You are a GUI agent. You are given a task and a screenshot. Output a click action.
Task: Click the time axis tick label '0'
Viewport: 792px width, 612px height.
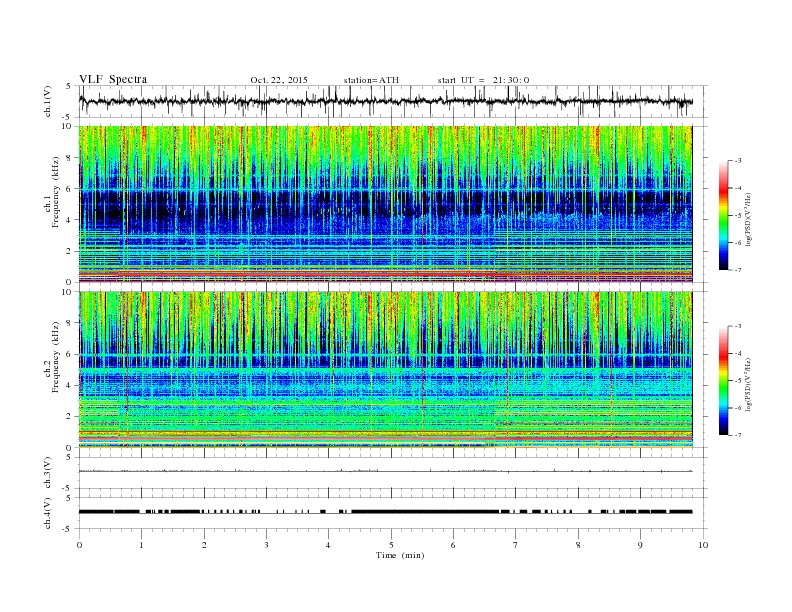pyautogui.click(x=79, y=545)
